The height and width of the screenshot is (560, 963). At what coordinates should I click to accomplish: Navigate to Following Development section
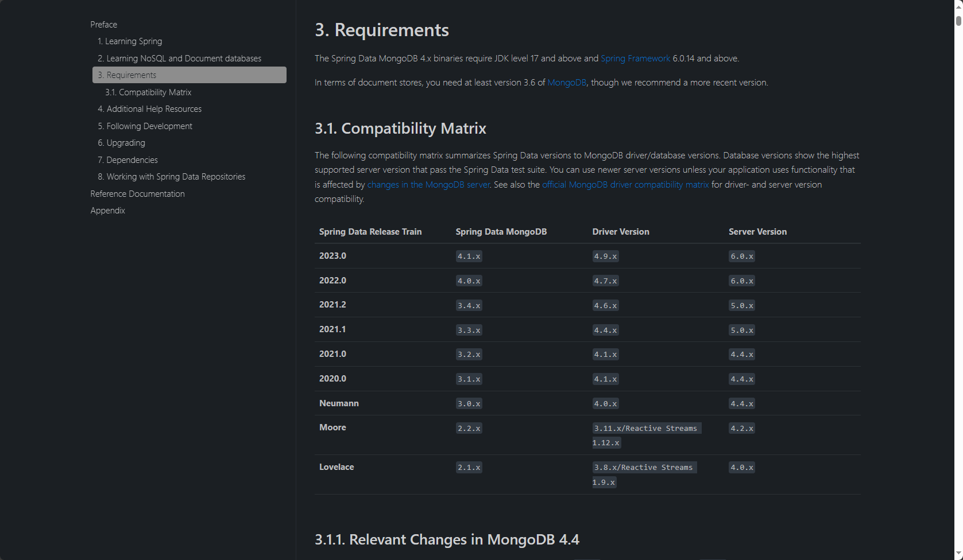[145, 126]
